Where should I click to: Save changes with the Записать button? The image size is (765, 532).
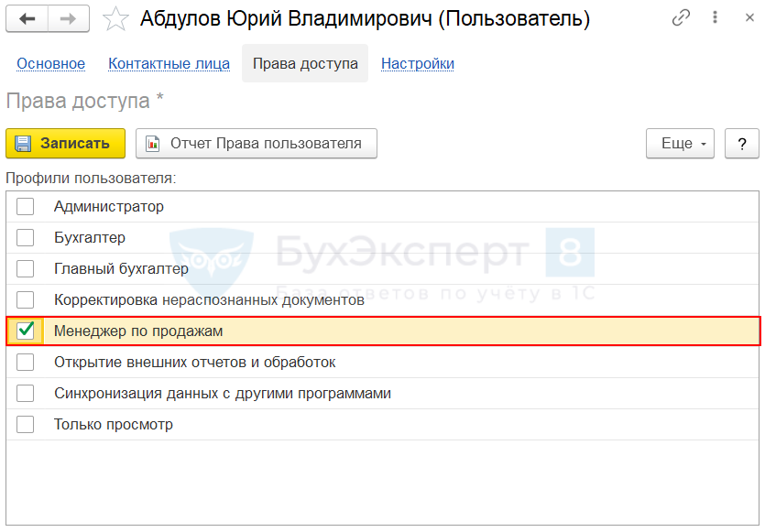[x=65, y=144]
